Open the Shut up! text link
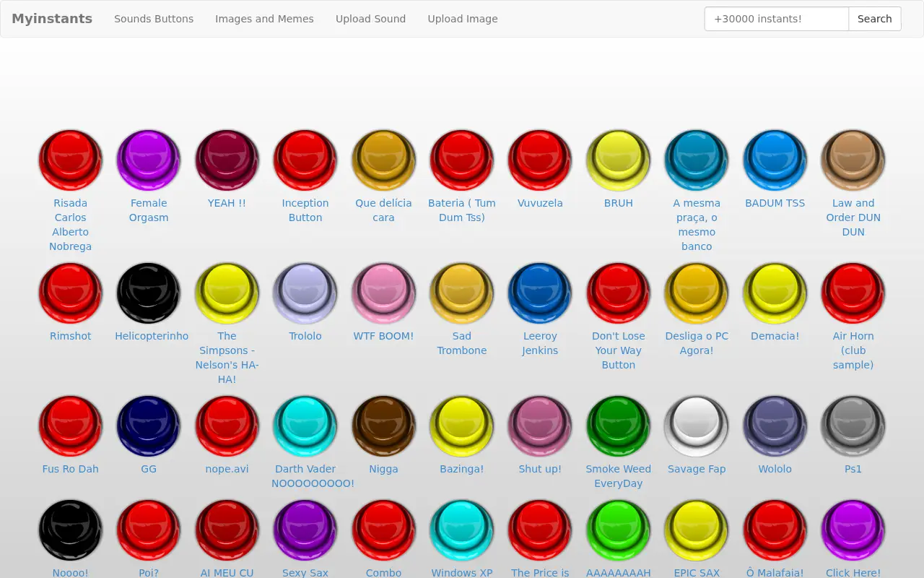The height and width of the screenshot is (578, 924). [x=540, y=469]
